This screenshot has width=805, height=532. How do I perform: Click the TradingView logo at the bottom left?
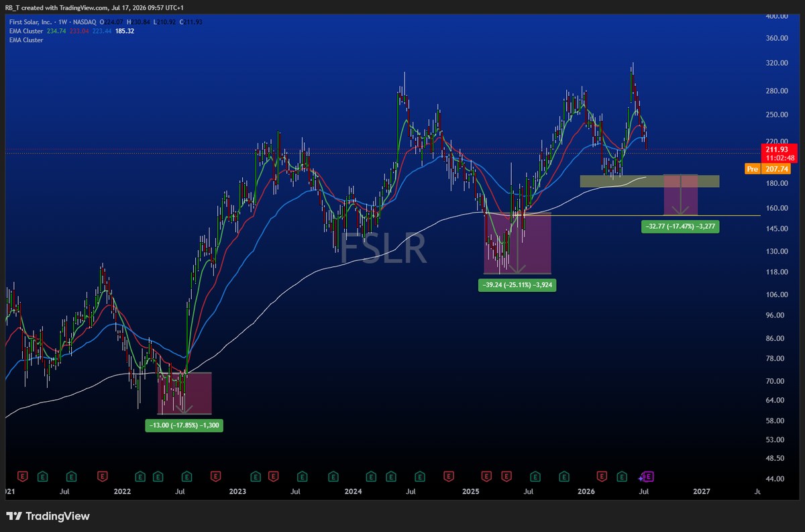tap(48, 517)
